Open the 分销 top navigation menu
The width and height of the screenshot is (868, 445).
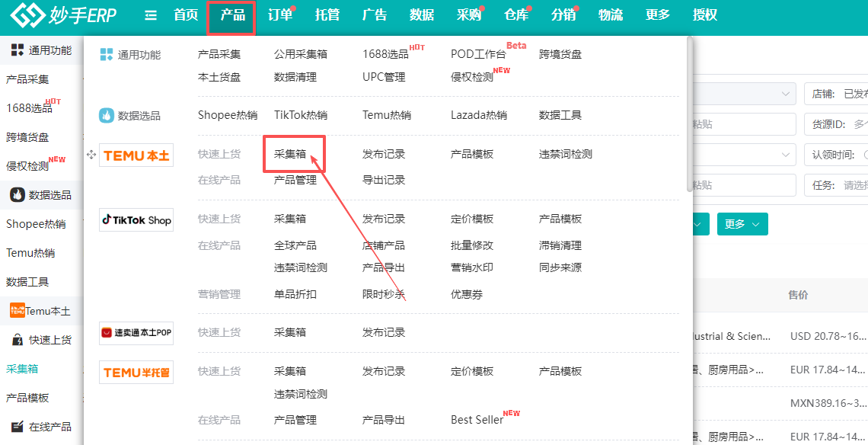pyautogui.click(x=563, y=15)
